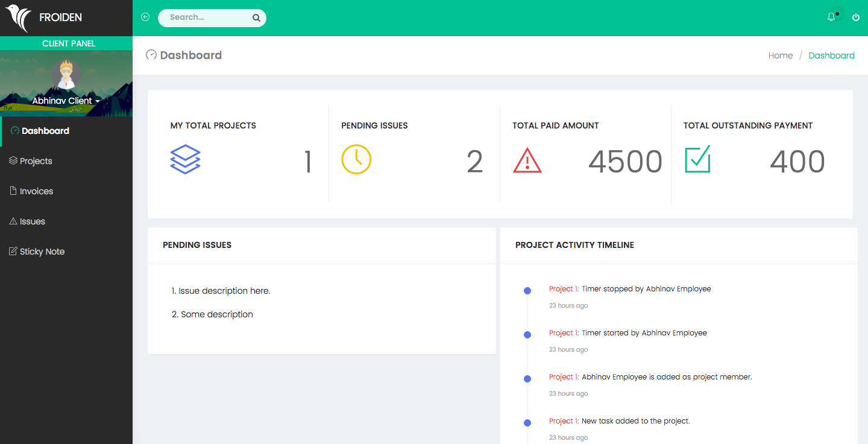
Task: Click the timeline dot for Timer started entry
Action: (x=527, y=335)
